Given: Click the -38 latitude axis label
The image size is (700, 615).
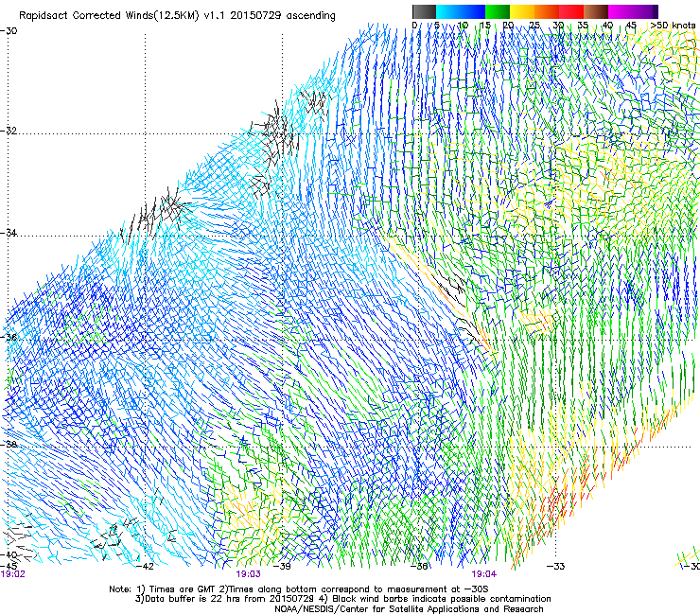Looking at the screenshot, I should (x=9, y=445).
